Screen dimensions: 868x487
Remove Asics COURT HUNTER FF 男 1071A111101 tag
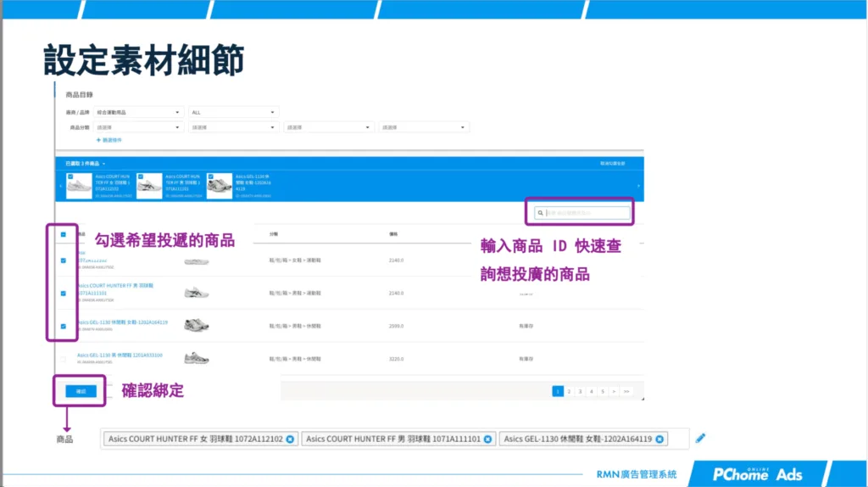click(x=487, y=439)
